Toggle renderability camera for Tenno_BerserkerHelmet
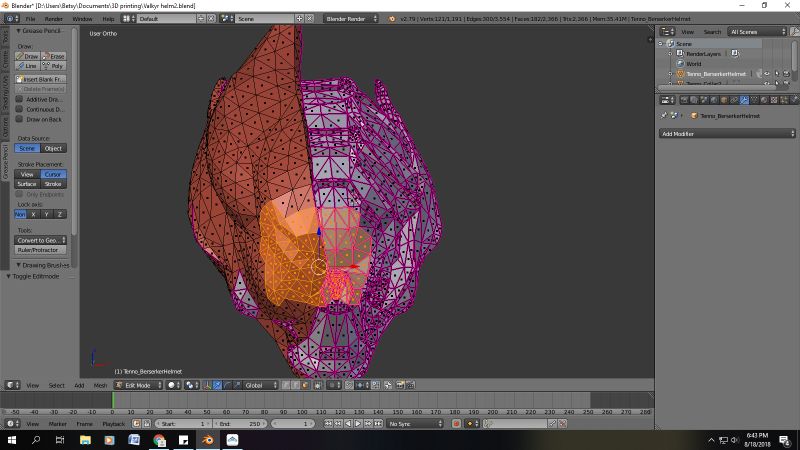Viewport: 800px width, 450px height. click(x=787, y=74)
